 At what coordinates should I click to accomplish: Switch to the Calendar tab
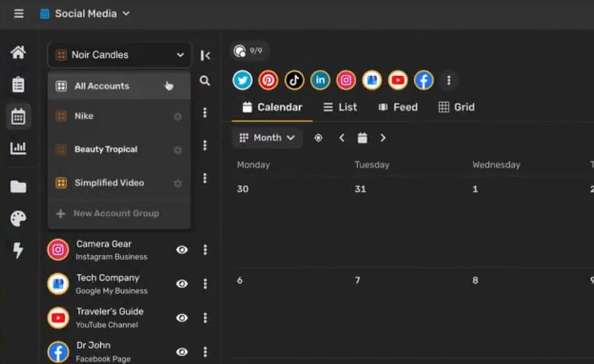pos(273,107)
